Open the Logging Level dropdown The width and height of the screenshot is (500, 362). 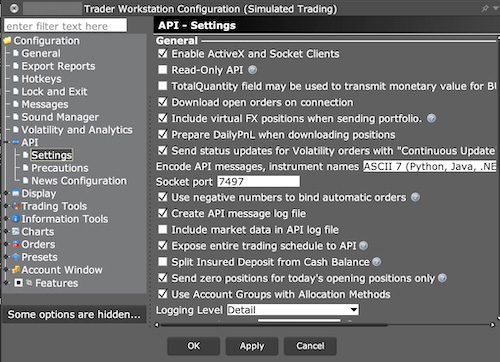293,310
